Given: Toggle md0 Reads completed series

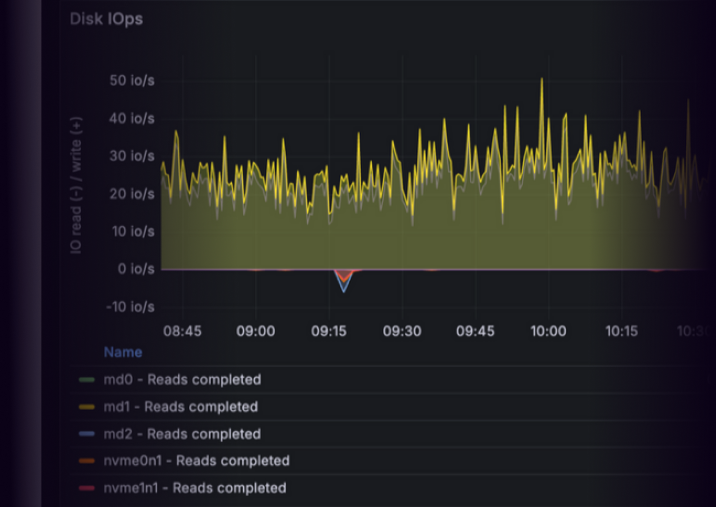Looking at the screenshot, I should [x=182, y=380].
